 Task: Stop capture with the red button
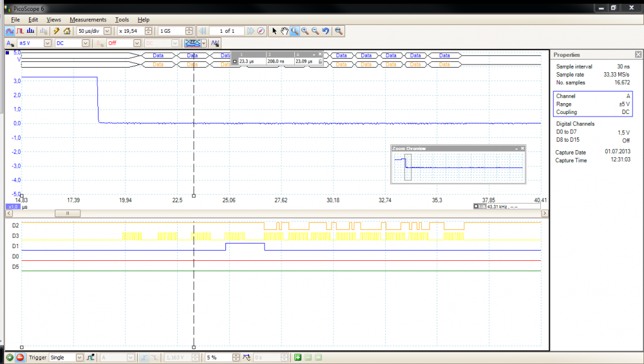[20, 358]
